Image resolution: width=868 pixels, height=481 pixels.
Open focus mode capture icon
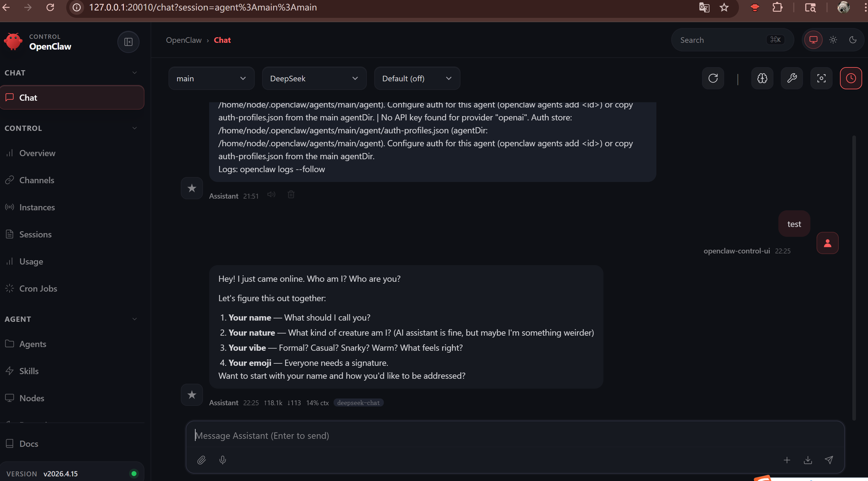tap(821, 79)
